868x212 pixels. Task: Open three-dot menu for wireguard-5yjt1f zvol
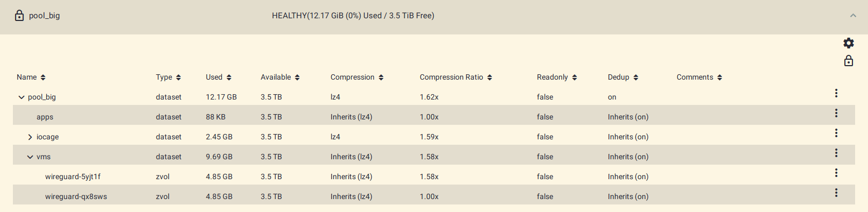point(836,173)
